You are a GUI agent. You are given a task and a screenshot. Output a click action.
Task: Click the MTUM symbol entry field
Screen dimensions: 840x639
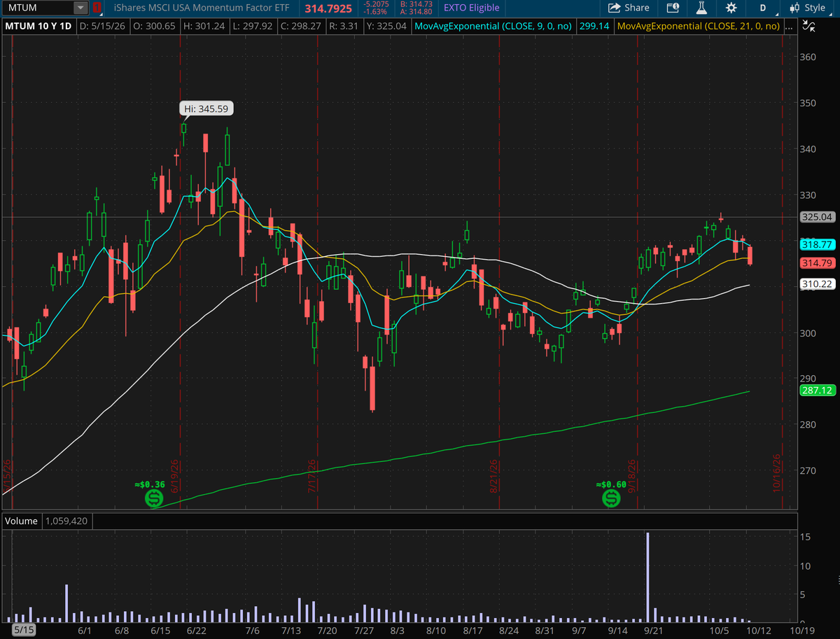[38, 8]
